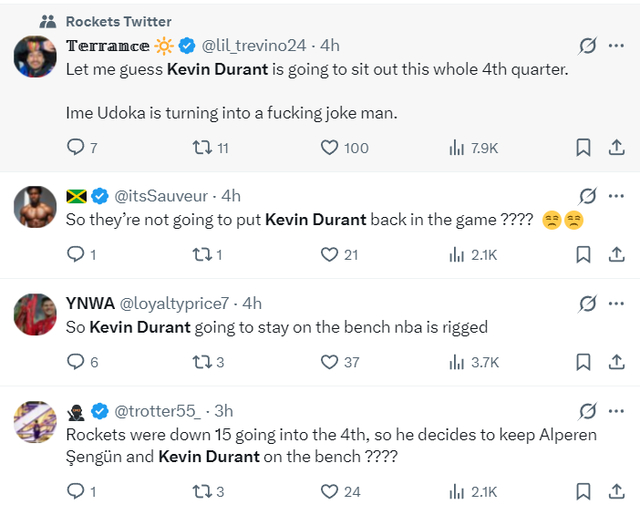Reply to Terrance's Kevin Durant tweet
The width and height of the screenshot is (640, 515).
(76, 147)
